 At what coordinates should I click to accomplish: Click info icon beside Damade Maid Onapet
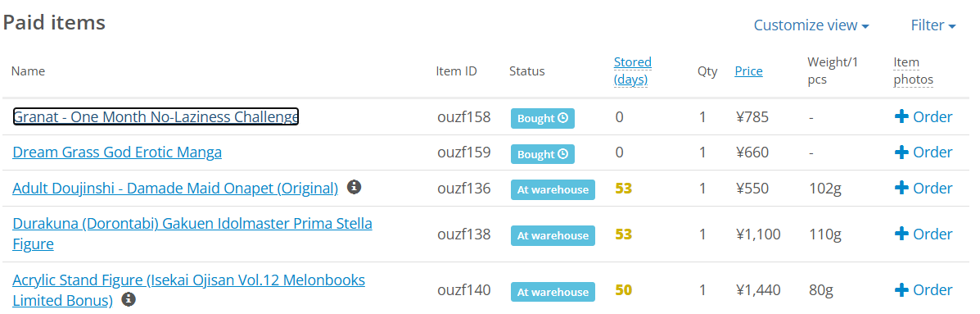pos(355,187)
